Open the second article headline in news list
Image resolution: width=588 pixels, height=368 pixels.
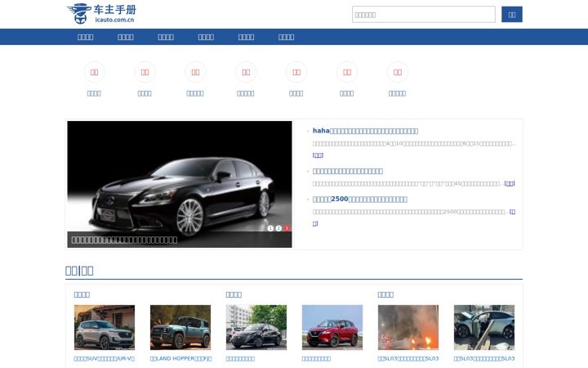point(348,171)
